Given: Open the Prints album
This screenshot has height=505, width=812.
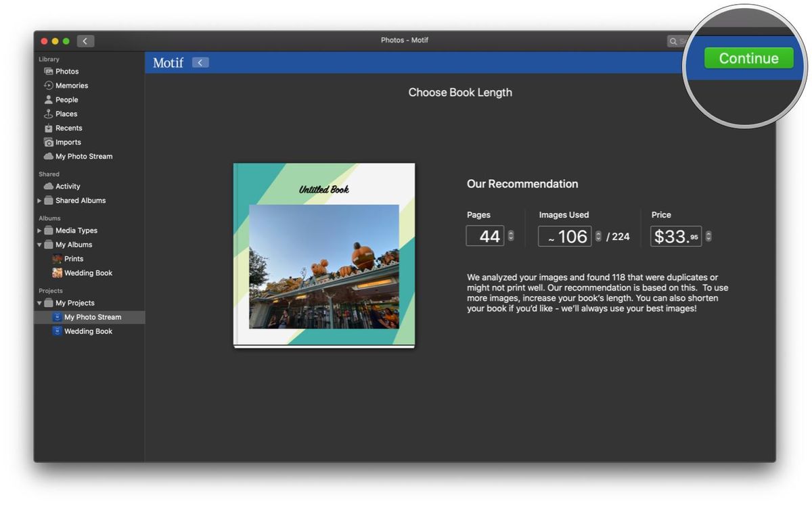Looking at the screenshot, I should (74, 258).
